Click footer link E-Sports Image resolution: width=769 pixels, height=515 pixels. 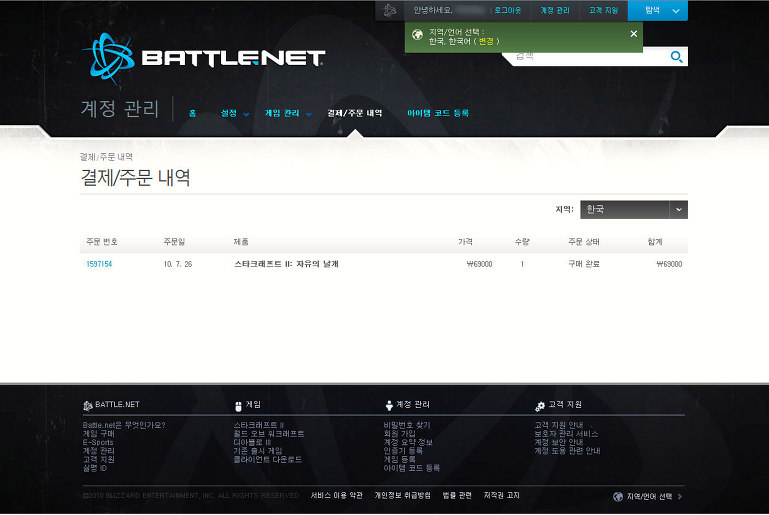[x=98, y=442]
